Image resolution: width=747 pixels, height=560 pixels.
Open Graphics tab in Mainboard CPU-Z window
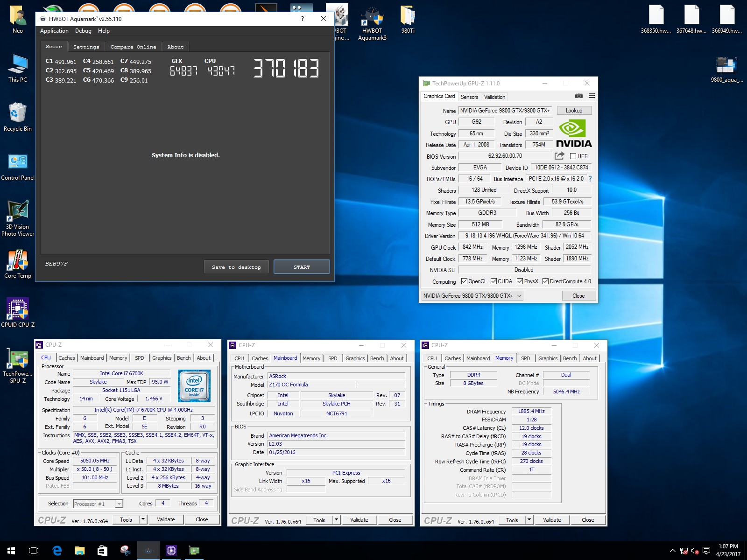tap(355, 358)
